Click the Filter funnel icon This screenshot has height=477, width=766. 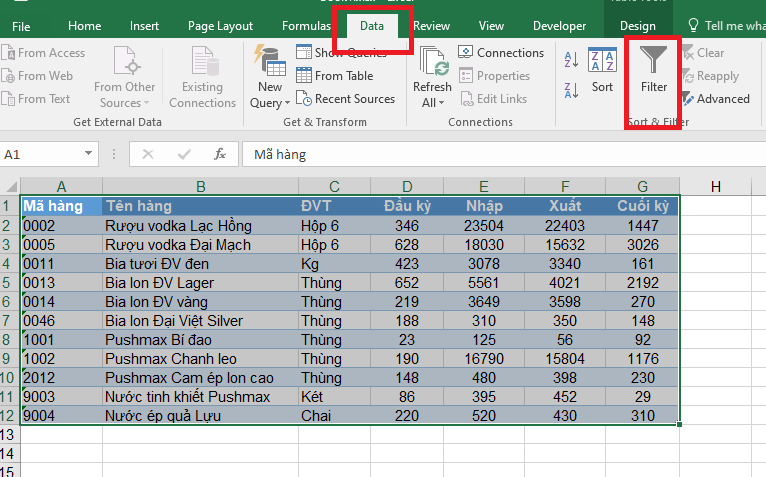coord(653,65)
